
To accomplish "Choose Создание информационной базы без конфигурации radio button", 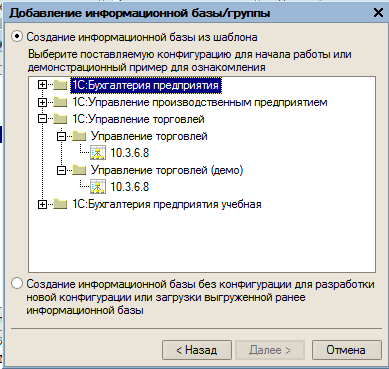I will pos(17,283).
